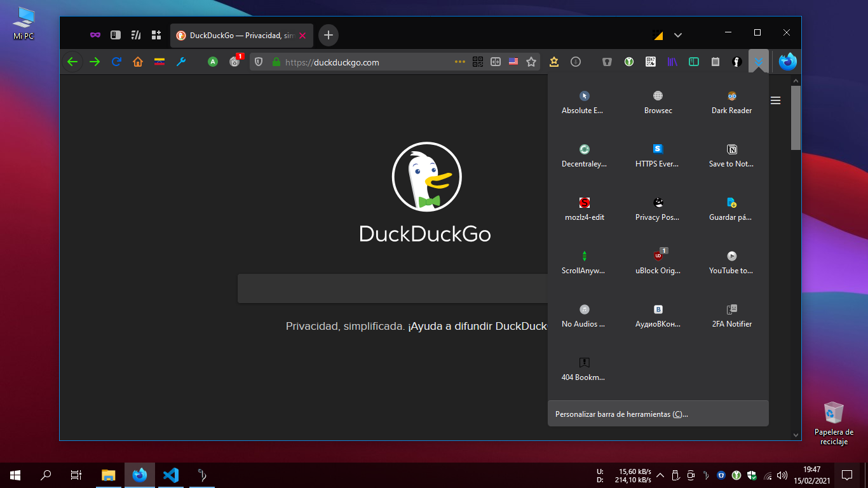Click the page vertical scrollbar thumb
This screenshot has height=488, width=868.
point(796,118)
